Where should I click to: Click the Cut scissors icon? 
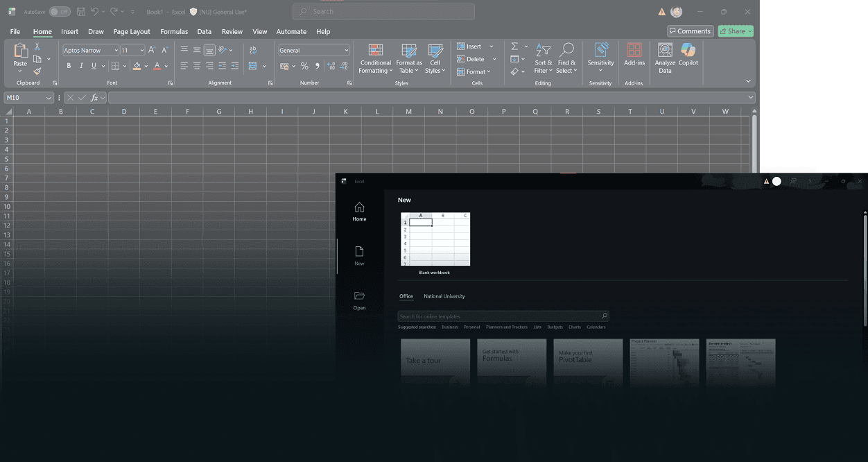pyautogui.click(x=37, y=46)
